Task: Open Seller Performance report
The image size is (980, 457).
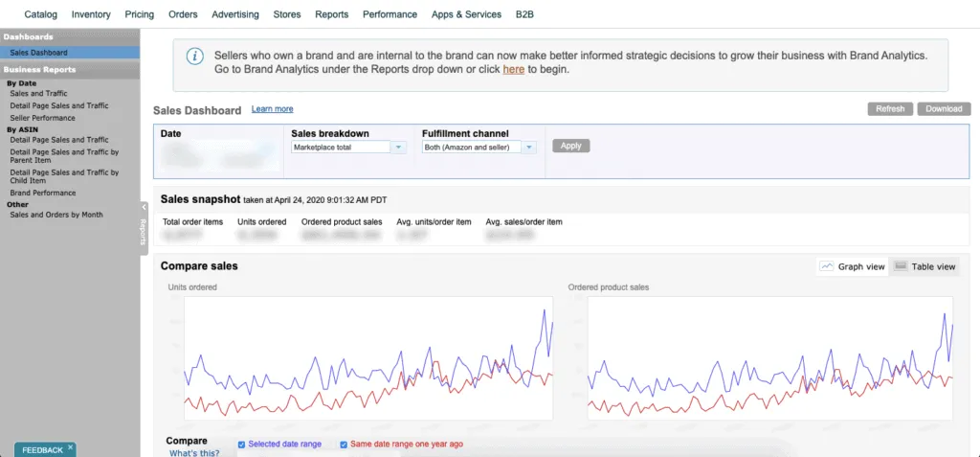Action: tap(42, 118)
